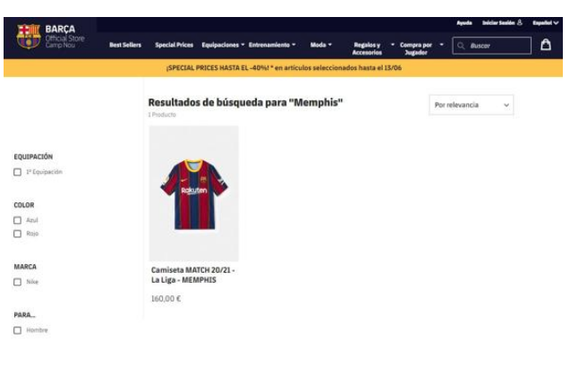Check the Rojo color filter
The width and height of the screenshot is (570, 392).
tap(18, 234)
